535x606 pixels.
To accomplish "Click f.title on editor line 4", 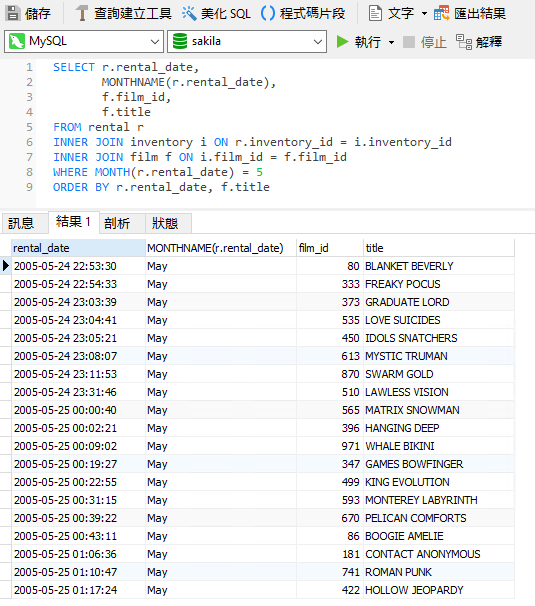I will pos(126,112).
